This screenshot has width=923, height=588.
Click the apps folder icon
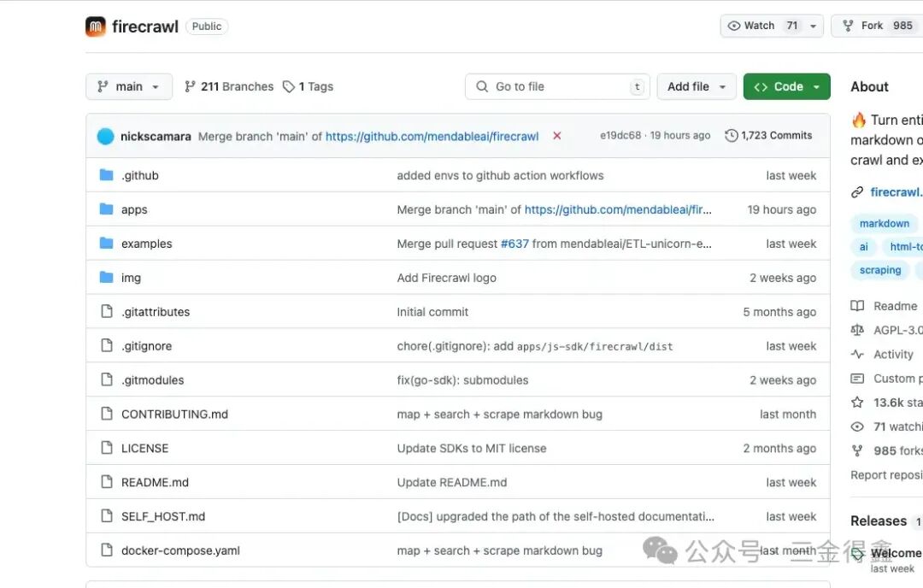(107, 209)
